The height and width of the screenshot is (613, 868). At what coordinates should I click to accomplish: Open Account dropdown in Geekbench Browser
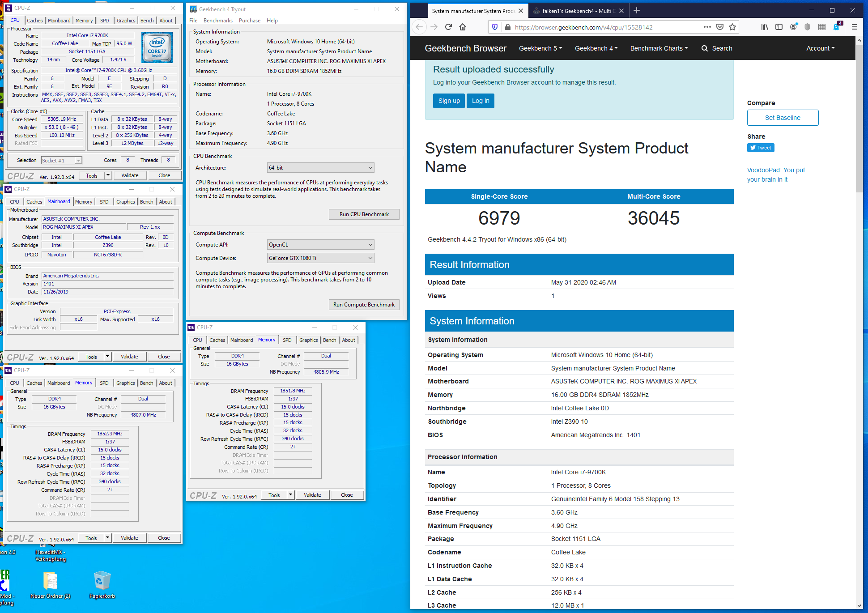tap(821, 48)
